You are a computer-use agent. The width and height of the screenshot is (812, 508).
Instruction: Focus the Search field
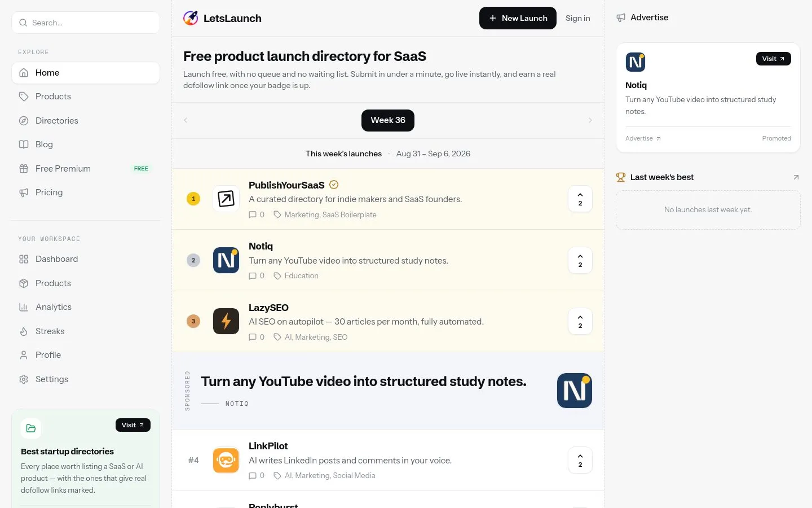pos(86,23)
